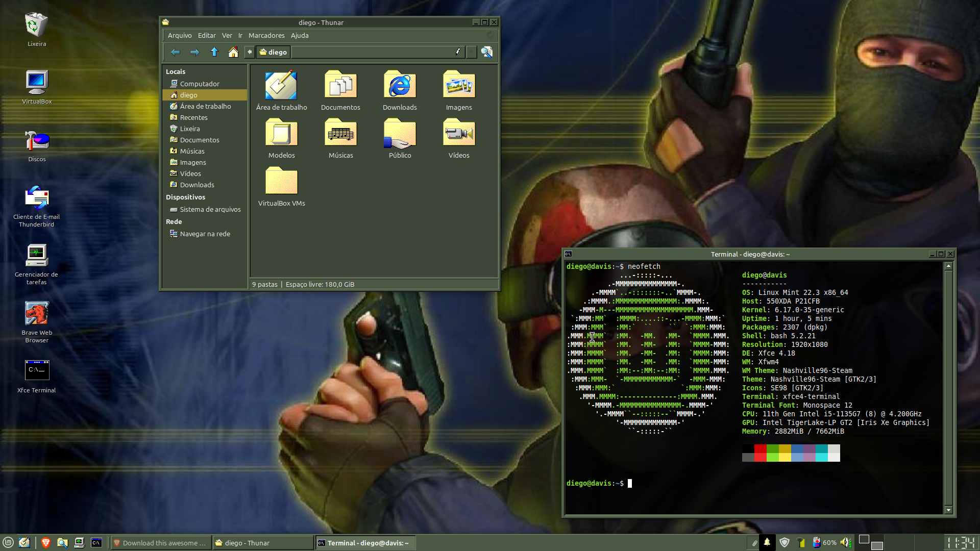Select the Imagens folder icon

point(459,85)
